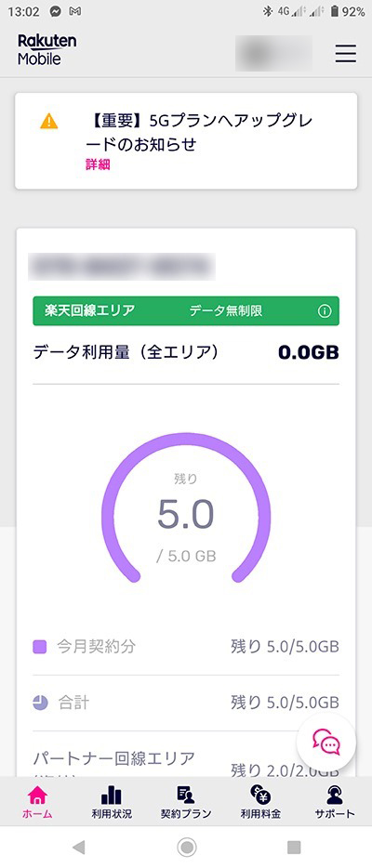
Task: Tap the purple 今月契約分 legend square
Action: point(39,647)
